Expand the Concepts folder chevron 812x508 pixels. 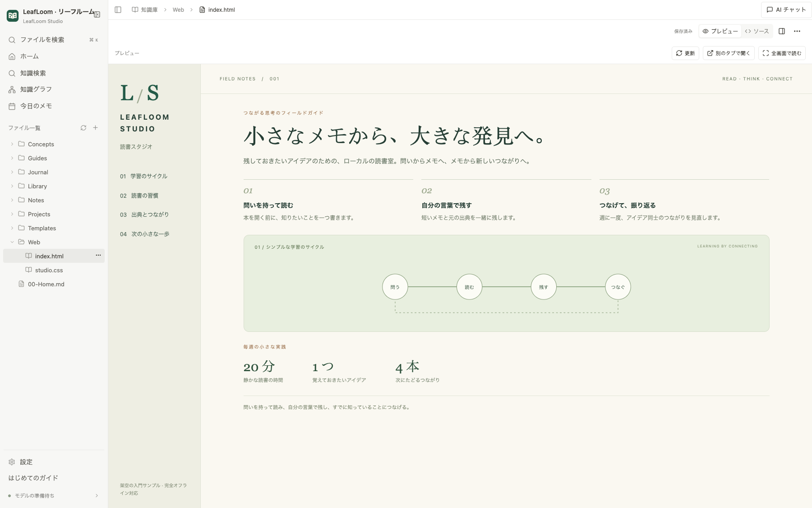(x=12, y=144)
